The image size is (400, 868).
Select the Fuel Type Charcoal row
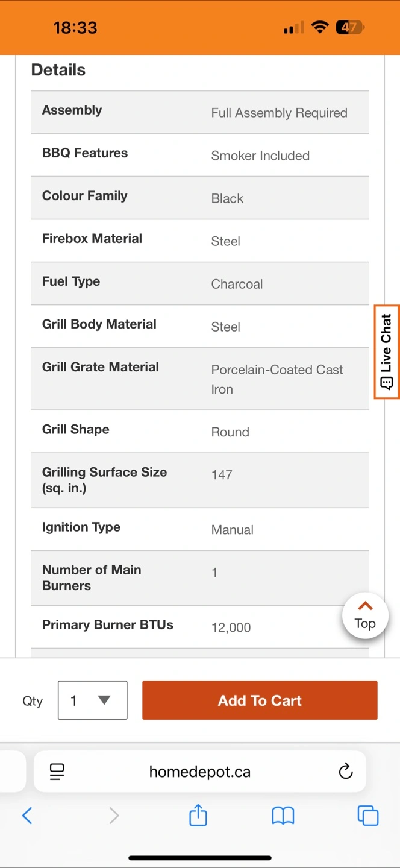click(200, 283)
